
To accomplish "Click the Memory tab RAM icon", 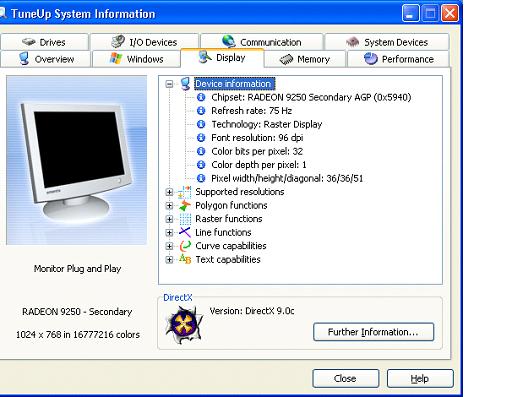I will [x=286, y=59].
